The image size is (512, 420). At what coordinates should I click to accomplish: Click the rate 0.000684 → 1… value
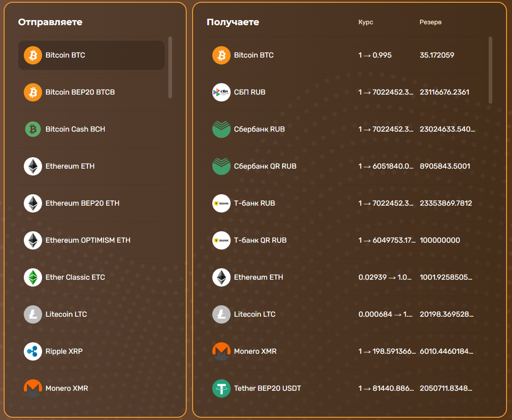pos(386,314)
